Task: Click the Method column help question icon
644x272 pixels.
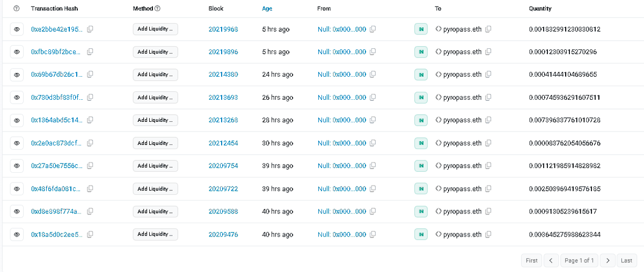Action: 158,9
